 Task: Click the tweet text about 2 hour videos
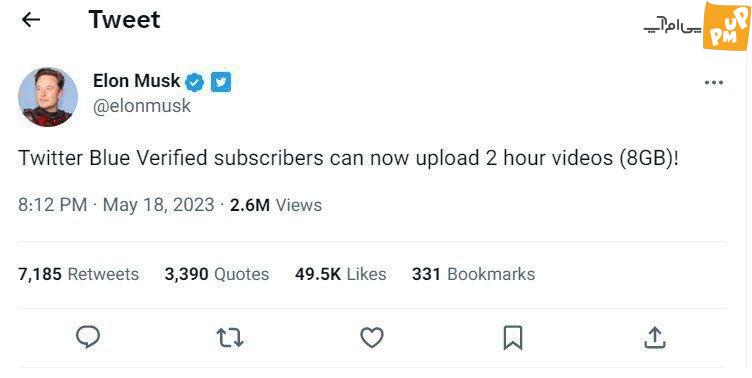point(349,158)
